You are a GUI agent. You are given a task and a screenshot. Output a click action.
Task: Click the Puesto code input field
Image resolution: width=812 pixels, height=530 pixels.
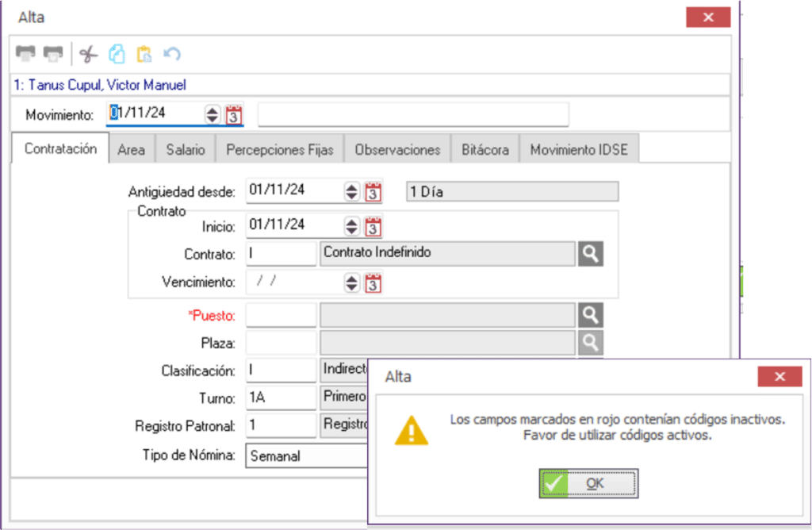(x=281, y=315)
